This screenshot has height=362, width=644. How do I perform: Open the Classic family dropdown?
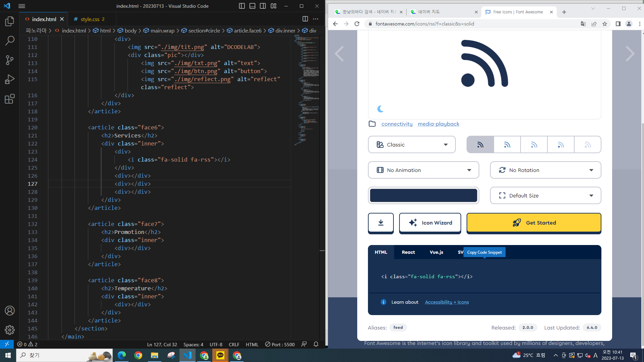(x=412, y=145)
